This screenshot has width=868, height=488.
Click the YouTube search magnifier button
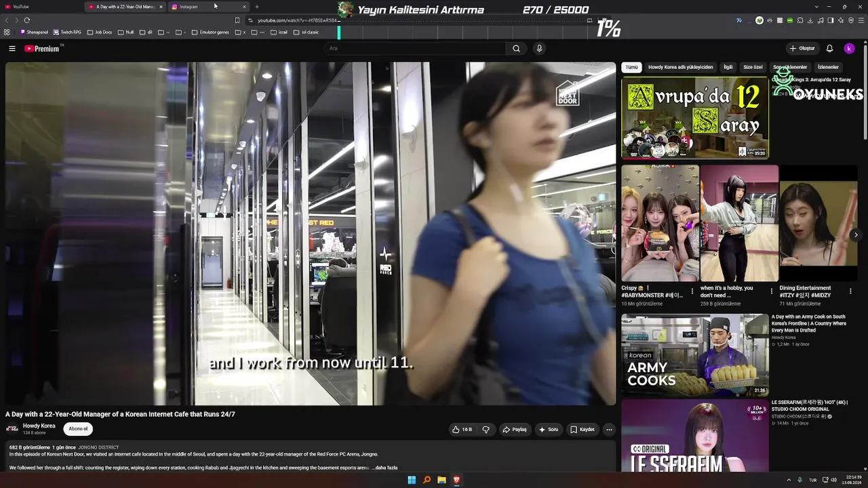[x=516, y=49]
